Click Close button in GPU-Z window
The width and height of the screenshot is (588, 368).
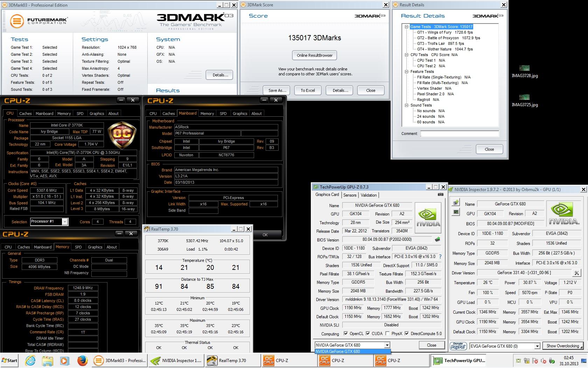(x=432, y=345)
